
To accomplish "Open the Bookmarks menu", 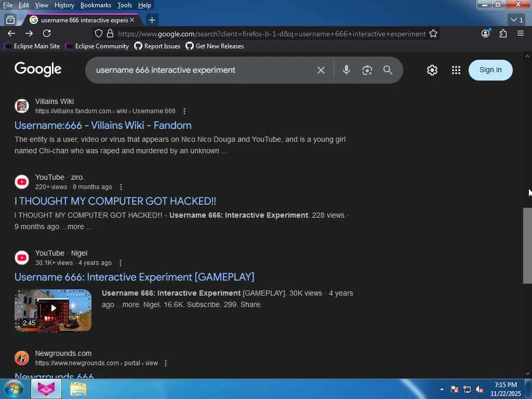I will (96, 5).
